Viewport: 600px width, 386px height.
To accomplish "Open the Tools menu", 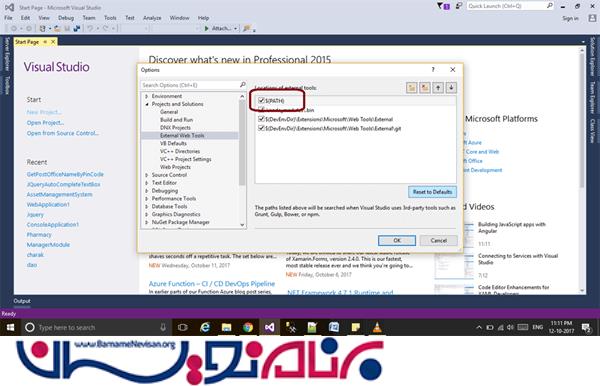I will pyautogui.click(x=110, y=18).
